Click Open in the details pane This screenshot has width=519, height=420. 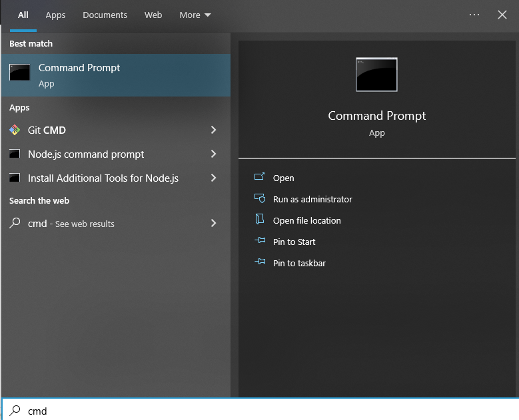pyautogui.click(x=283, y=178)
